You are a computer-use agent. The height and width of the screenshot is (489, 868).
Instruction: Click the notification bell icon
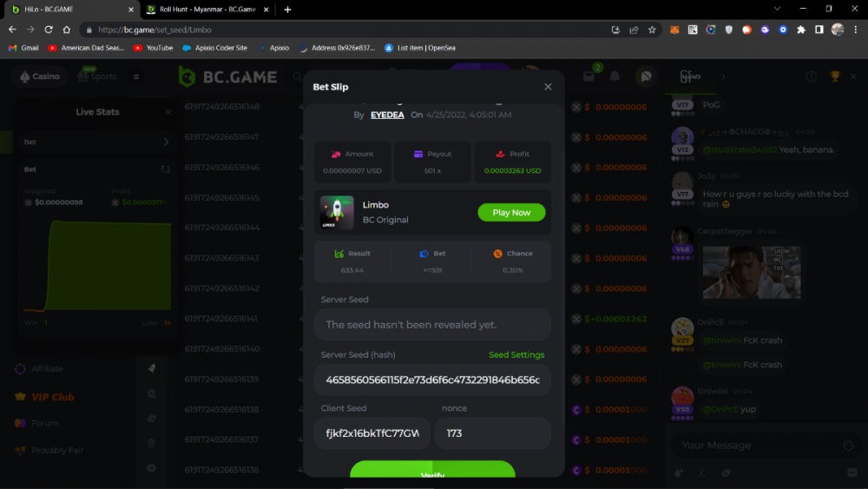coord(615,76)
